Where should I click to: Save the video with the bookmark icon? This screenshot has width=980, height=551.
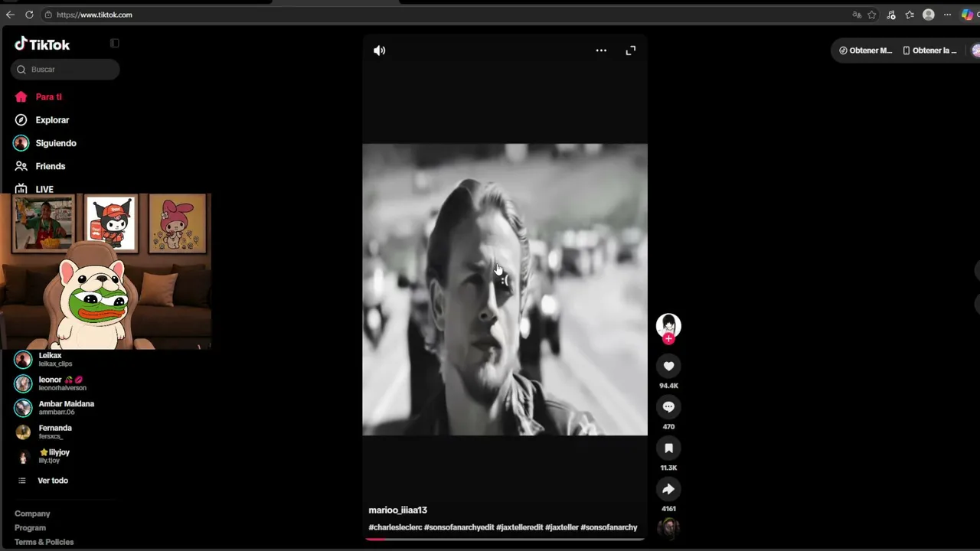[x=668, y=448]
